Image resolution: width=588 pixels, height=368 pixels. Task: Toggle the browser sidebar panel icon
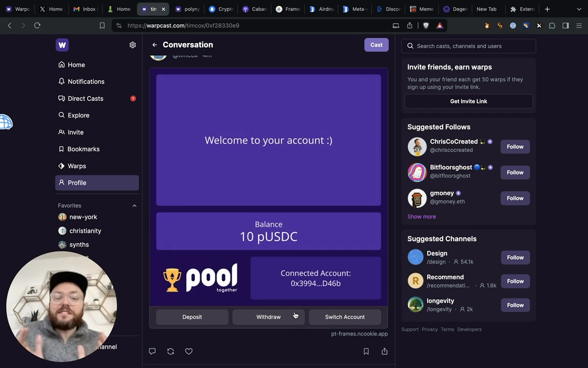[566, 26]
